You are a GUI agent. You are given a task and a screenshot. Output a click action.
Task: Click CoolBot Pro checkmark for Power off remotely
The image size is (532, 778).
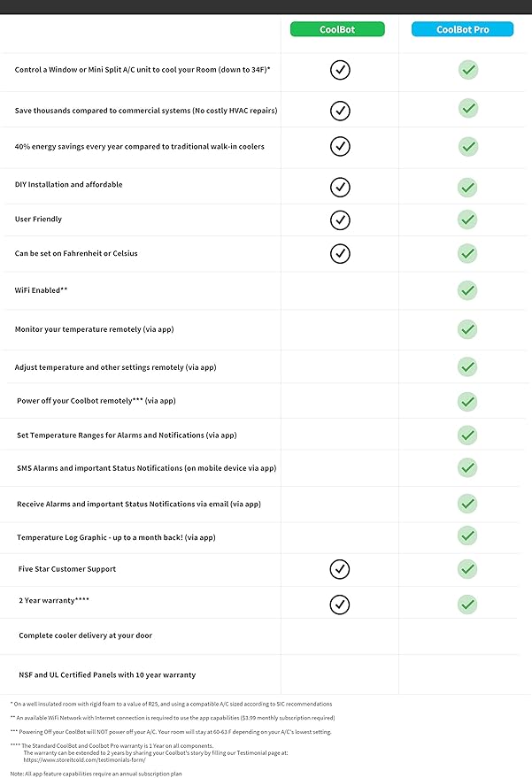pyautogui.click(x=467, y=402)
